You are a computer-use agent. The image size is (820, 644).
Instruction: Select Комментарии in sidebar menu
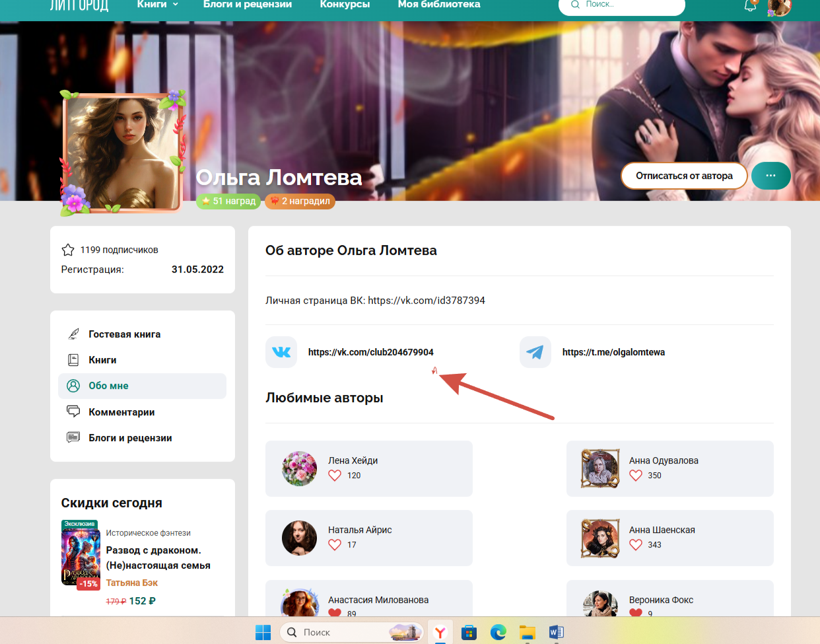pos(121,412)
